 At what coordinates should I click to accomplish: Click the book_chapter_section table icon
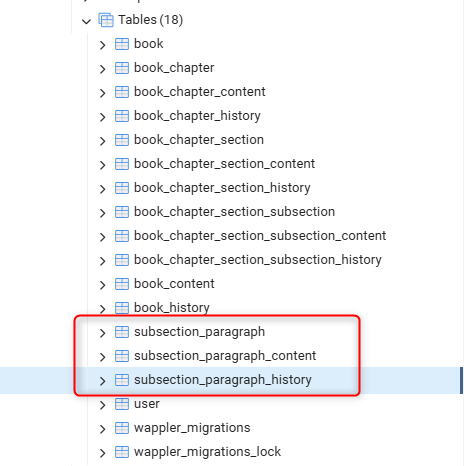click(x=122, y=140)
